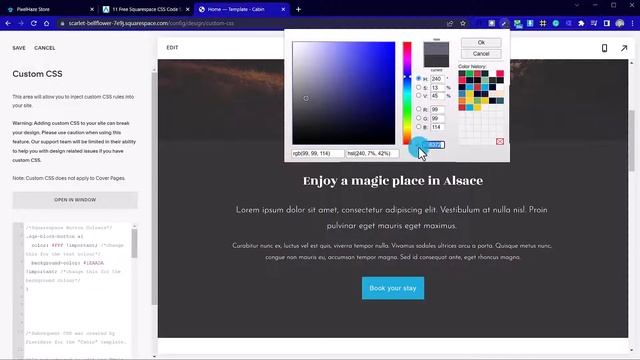The height and width of the screenshot is (360, 640).
Task: Toggle the browser side panel
Action: tap(607, 23)
